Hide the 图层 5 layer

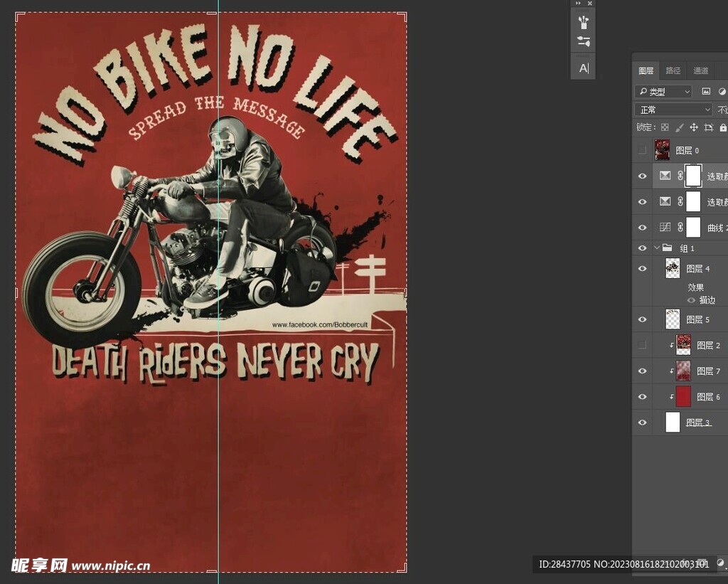pyautogui.click(x=642, y=319)
